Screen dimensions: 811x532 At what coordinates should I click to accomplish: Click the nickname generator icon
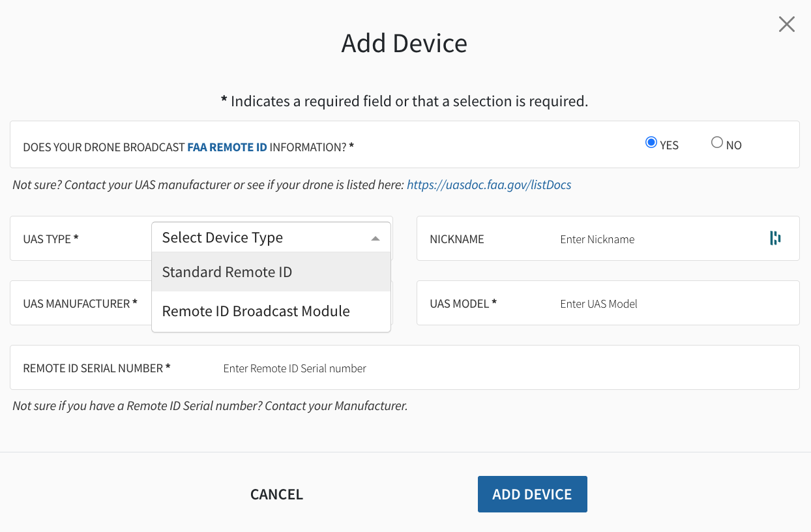774,238
